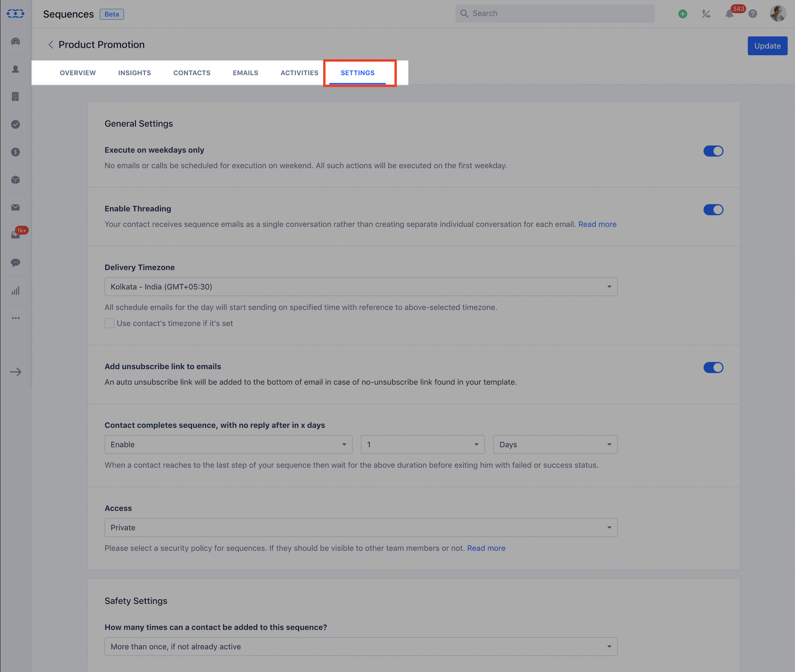Viewport: 795px width, 672px height.
Task: Click the Salesmate logo icon
Action: (x=15, y=14)
